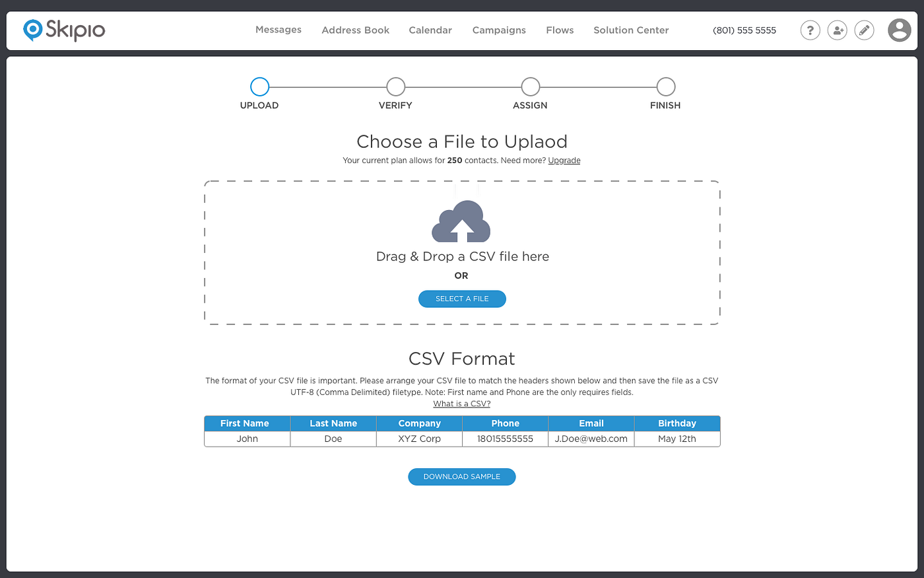Open the Calendar section
This screenshot has width=924, height=578.
[430, 30]
